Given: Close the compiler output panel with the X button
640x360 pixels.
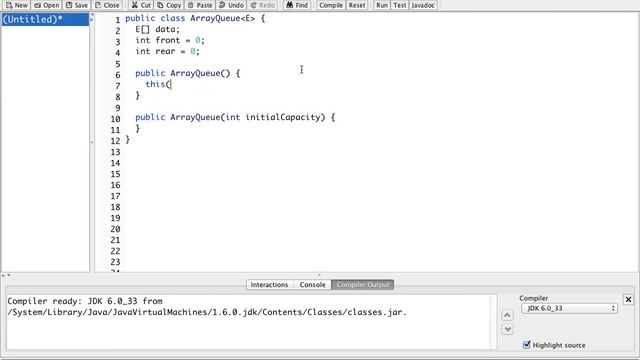Looking at the screenshot, I should [x=629, y=300].
